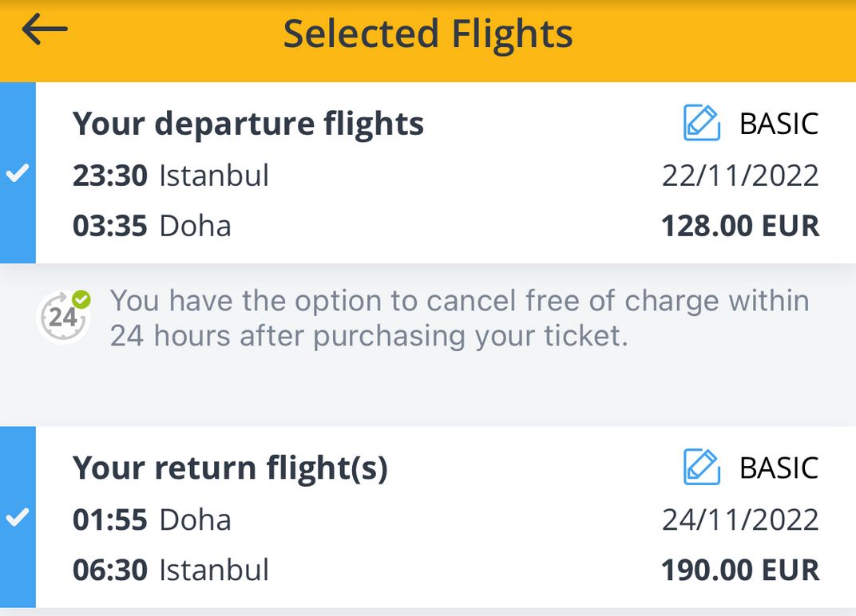Edit the departure flight fare package
Screen dimensions: 856x616
(702, 124)
